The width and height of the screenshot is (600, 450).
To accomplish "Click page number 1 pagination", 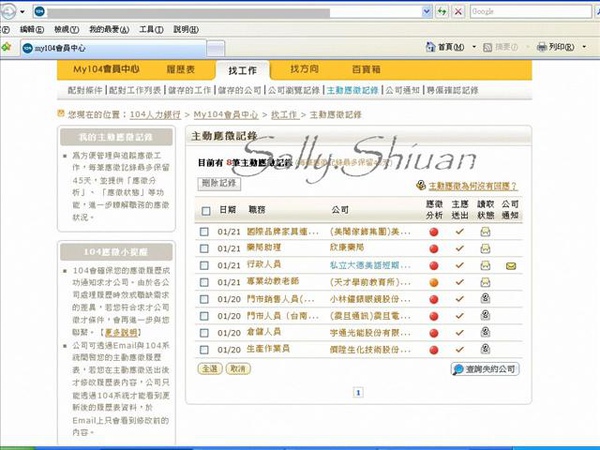I will pos(358,392).
